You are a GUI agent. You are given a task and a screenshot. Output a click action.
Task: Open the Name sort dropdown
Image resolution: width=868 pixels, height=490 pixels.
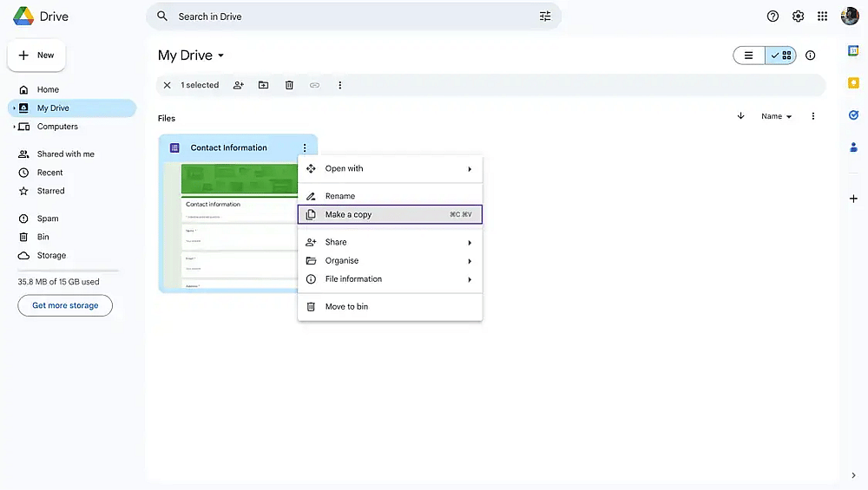[776, 116]
